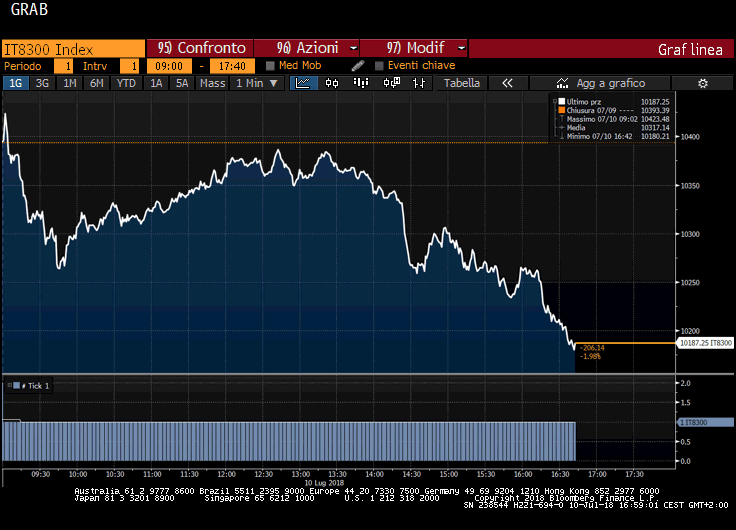
Task: Toggle the Med Mob checkbox
Action: pyautogui.click(x=270, y=66)
